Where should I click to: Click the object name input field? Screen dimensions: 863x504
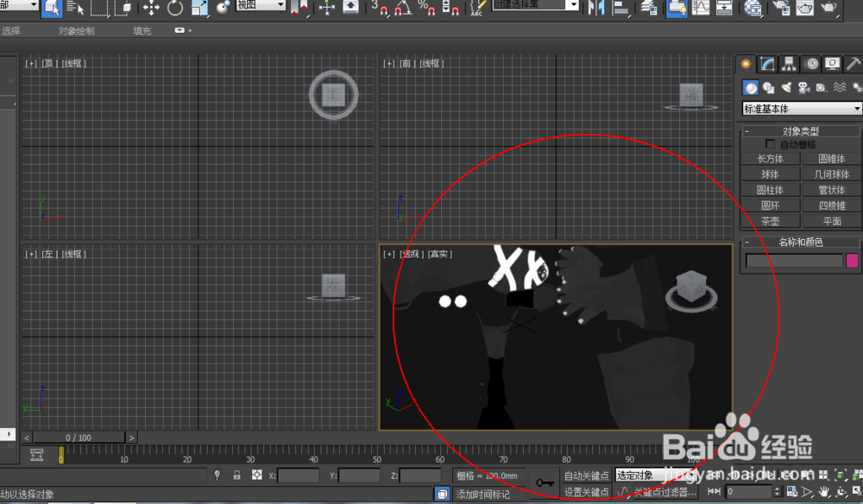[x=794, y=261]
